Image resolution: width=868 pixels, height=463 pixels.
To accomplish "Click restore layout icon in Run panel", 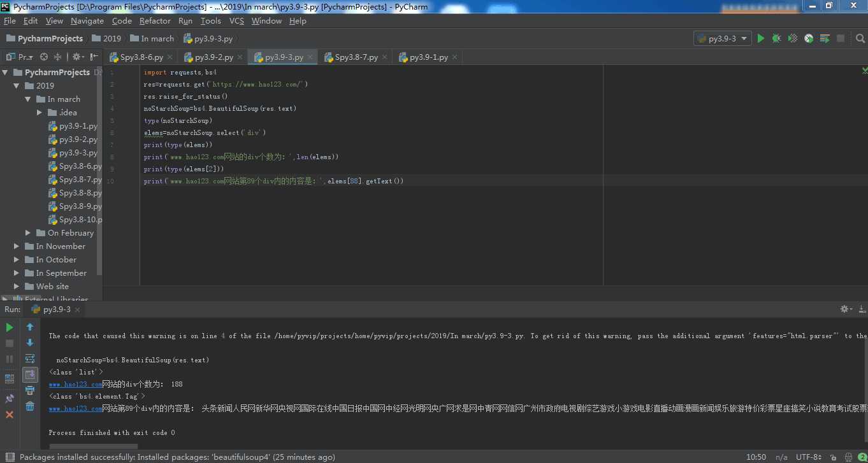I will pos(10,378).
